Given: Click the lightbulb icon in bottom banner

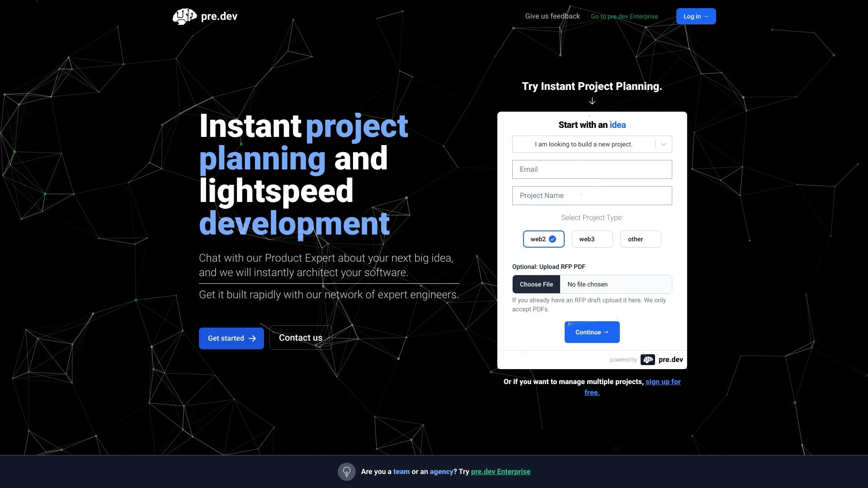Looking at the screenshot, I should [x=346, y=471].
